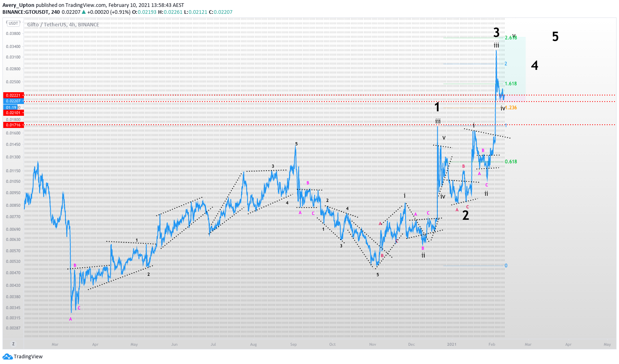Click the orange 1.236 Fibonacci label

pyautogui.click(x=511, y=108)
